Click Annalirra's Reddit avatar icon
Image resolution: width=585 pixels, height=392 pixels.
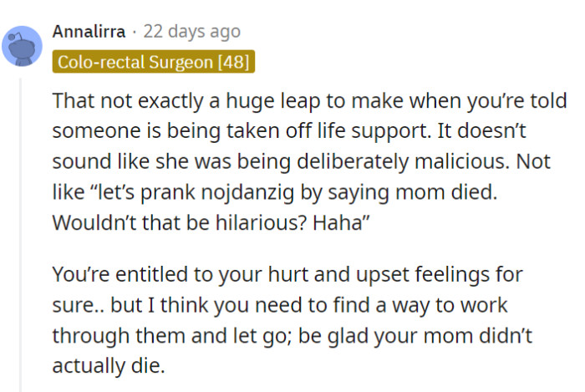point(23,47)
